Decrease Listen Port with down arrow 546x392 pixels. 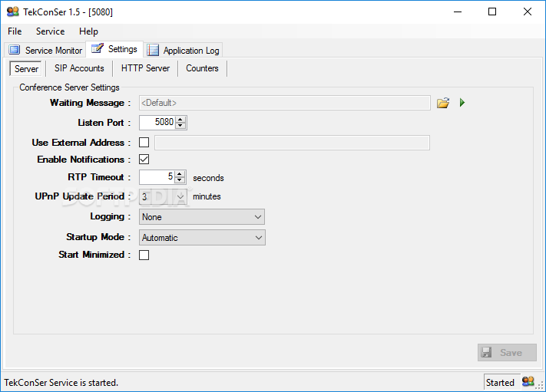tap(180, 126)
